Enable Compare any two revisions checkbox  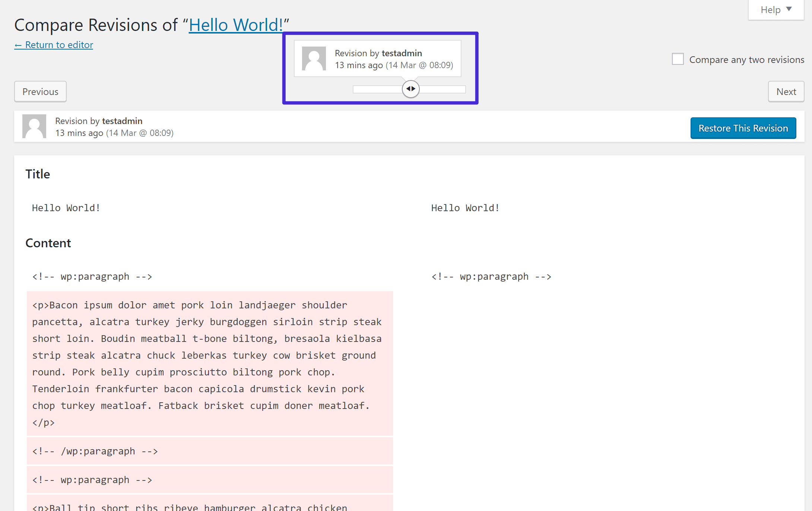[x=678, y=58]
